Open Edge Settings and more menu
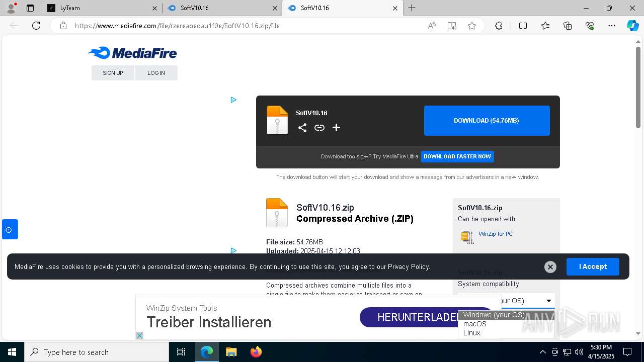Viewport: 644px width, 362px height. (612, 26)
